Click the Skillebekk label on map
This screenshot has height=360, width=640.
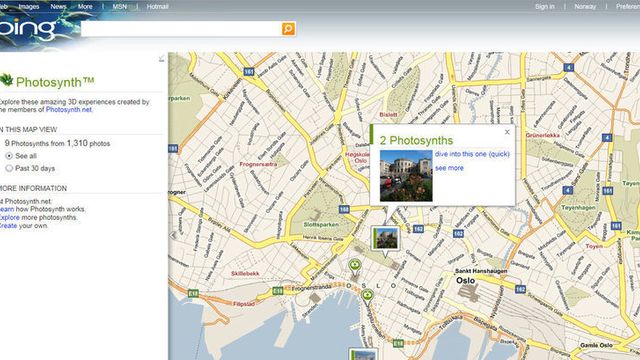click(245, 273)
